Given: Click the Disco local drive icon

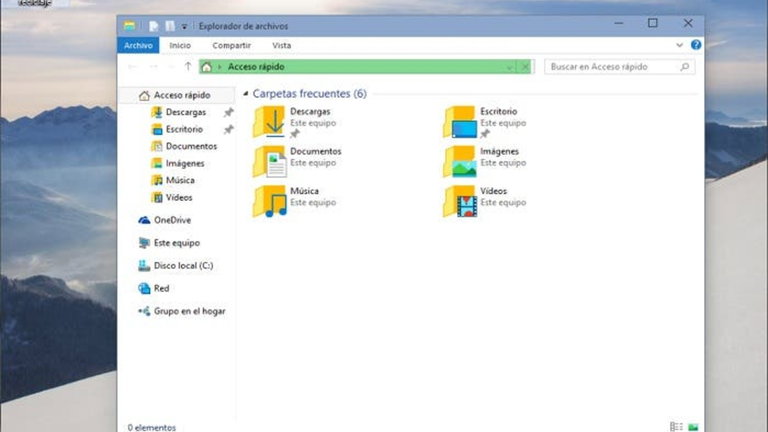Looking at the screenshot, I should (x=144, y=265).
